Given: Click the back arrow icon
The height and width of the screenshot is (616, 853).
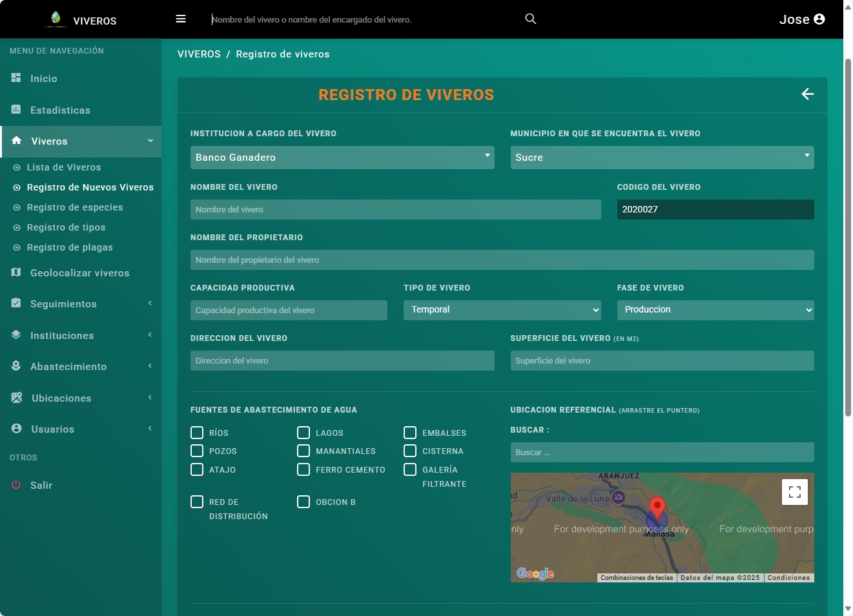Looking at the screenshot, I should tap(807, 94).
